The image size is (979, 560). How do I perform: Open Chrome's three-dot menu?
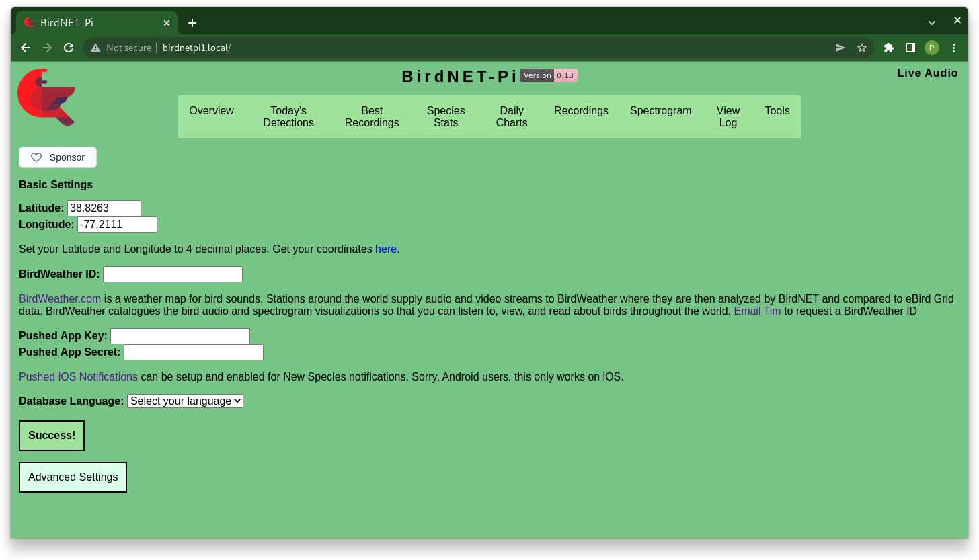coord(953,48)
